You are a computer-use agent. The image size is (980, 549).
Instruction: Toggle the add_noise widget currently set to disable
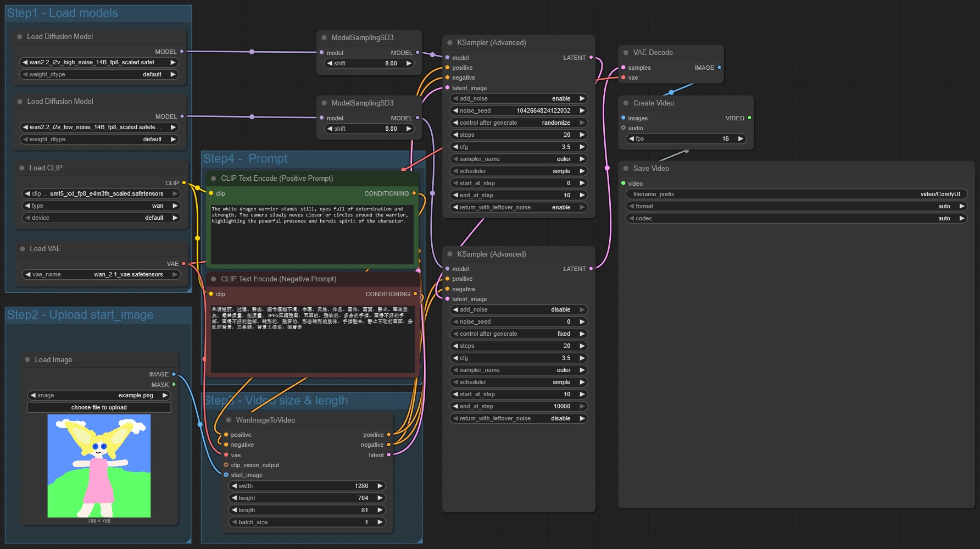coord(518,310)
